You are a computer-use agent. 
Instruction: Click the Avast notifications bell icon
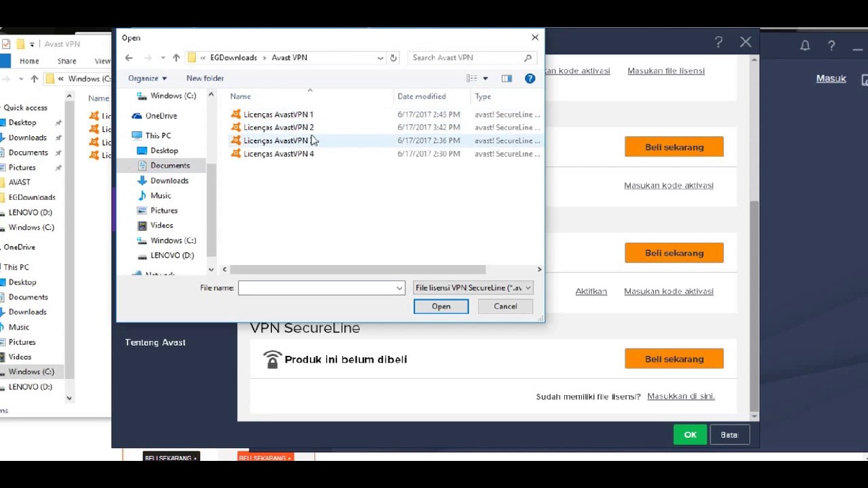pos(805,45)
